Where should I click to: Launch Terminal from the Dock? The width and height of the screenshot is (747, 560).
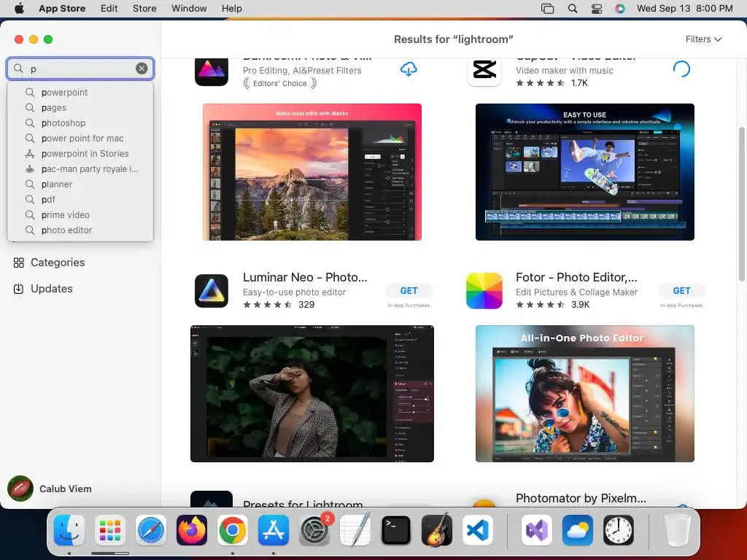pyautogui.click(x=396, y=530)
